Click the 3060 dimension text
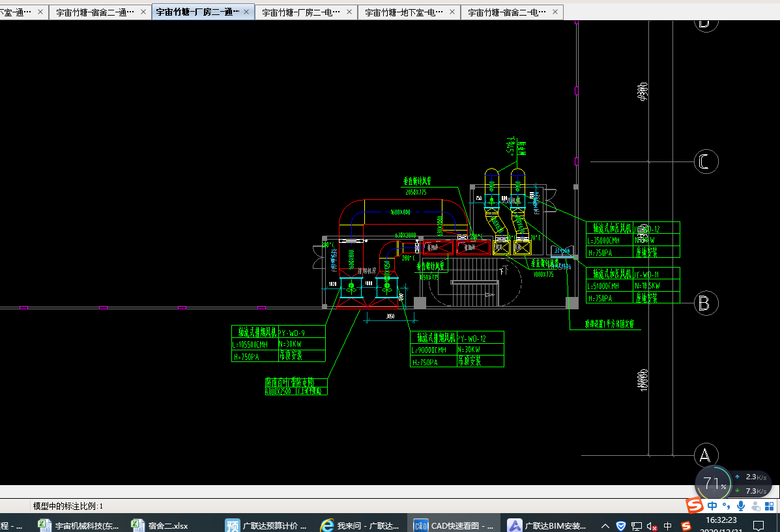 [390, 316]
